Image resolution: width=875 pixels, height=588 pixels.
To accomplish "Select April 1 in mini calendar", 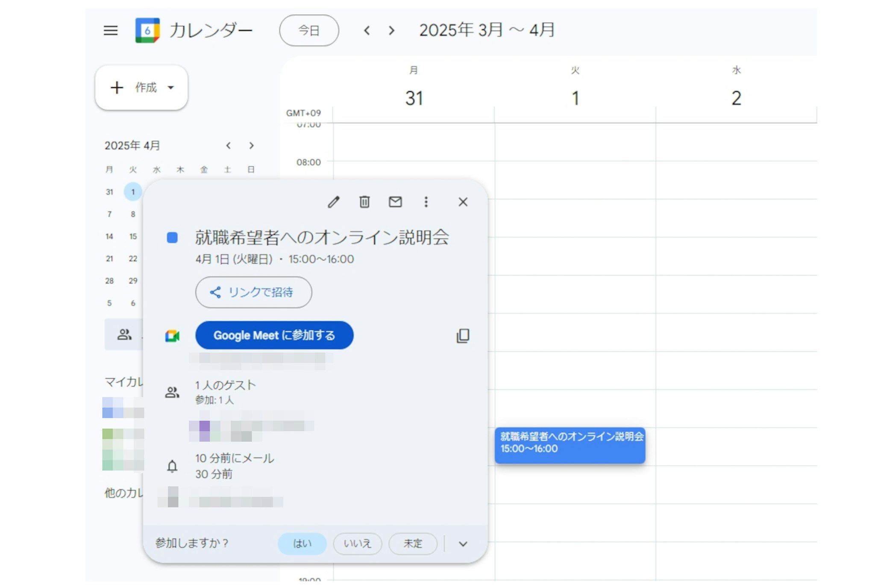I will pyautogui.click(x=133, y=192).
